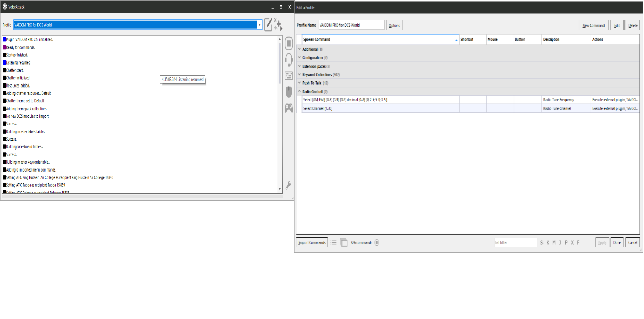Expand the Additional (1) category
Image resolution: width=644 pixels, height=319 pixels.
[299, 49]
